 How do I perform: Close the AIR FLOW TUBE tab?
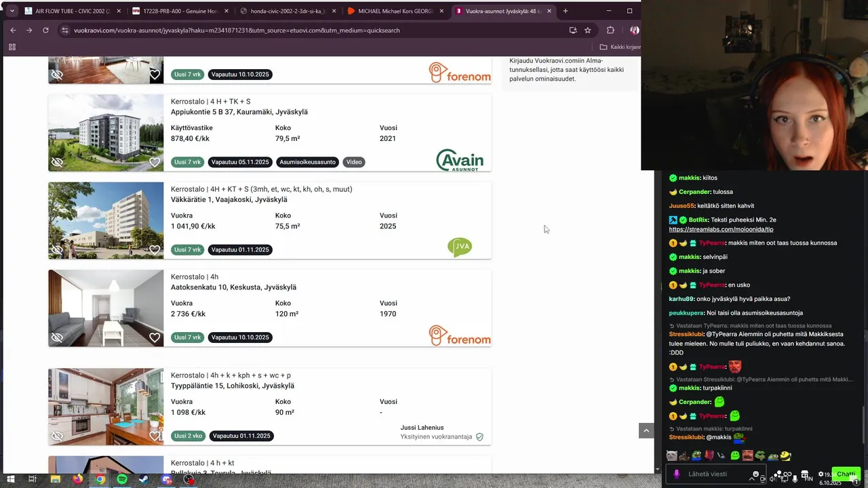pos(119,11)
